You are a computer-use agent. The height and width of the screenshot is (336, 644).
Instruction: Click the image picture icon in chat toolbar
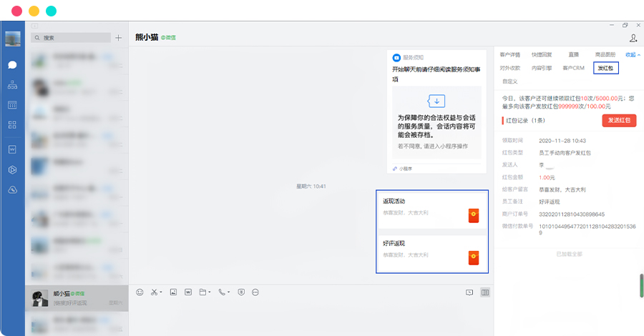pyautogui.click(x=173, y=292)
